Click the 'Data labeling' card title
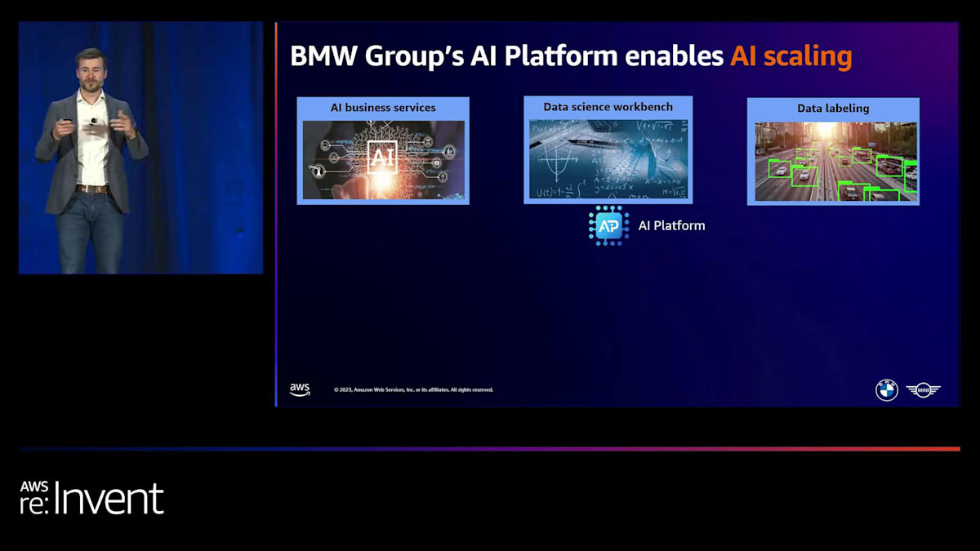Screen dimensions: 980x551 pyautogui.click(x=833, y=109)
